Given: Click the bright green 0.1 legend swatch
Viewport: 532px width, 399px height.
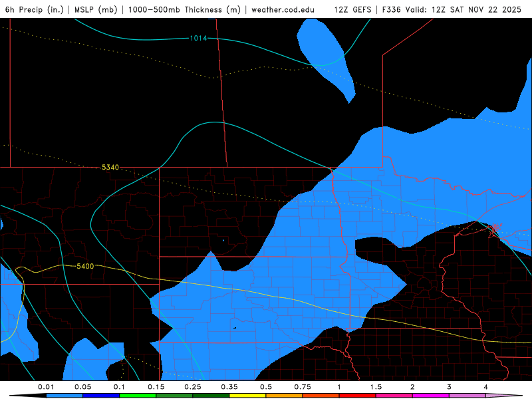Looking at the screenshot, I should coord(138,396).
